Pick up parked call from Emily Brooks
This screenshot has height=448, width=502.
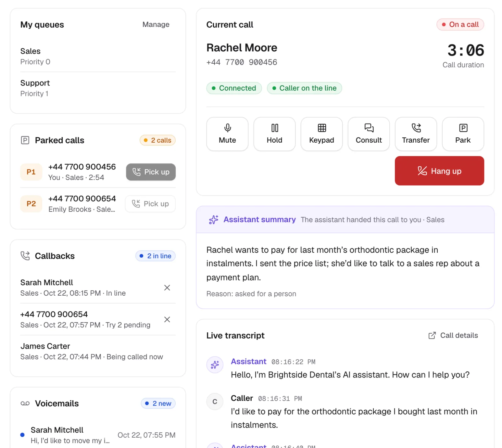click(150, 204)
